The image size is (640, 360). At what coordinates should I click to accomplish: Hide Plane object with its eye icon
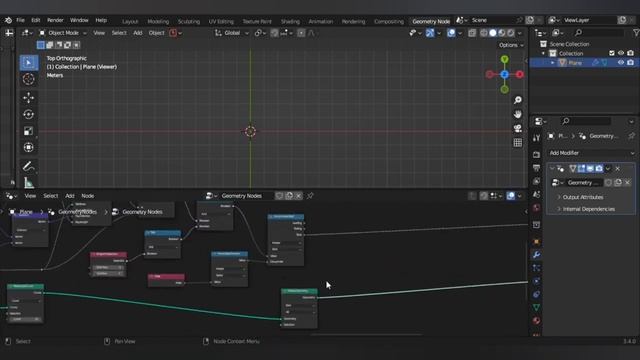point(621,62)
